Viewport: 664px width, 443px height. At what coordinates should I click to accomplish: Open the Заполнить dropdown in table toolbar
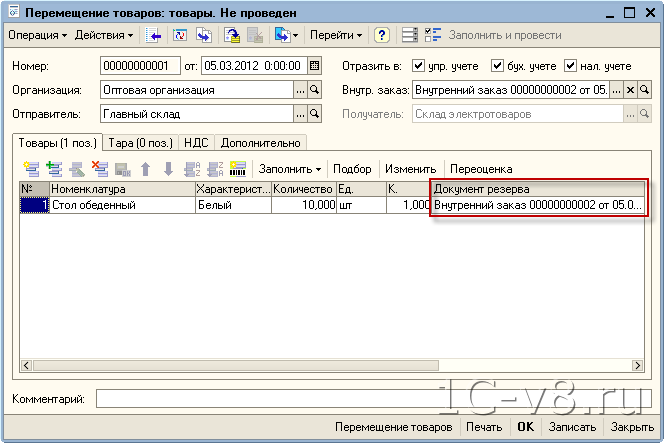290,169
